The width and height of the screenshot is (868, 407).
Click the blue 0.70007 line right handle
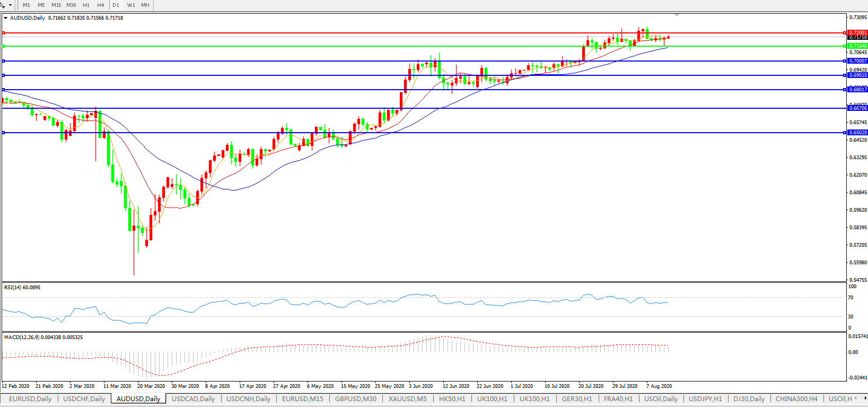845,61
